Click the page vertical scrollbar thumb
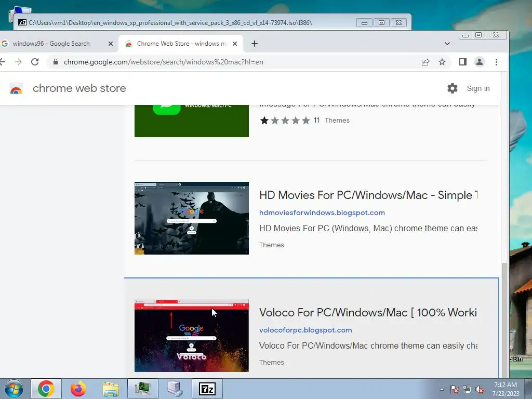532x399 pixels. [x=504, y=320]
